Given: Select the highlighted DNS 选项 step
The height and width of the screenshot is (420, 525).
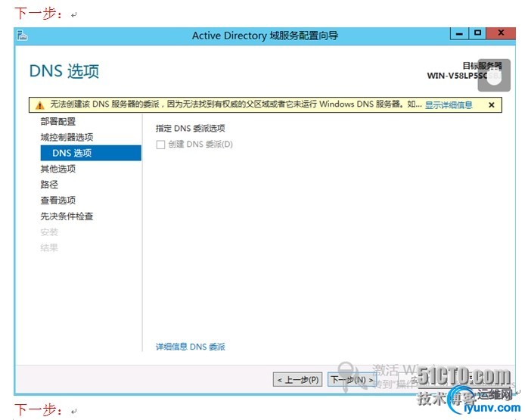Looking at the screenshot, I should click(x=91, y=153).
